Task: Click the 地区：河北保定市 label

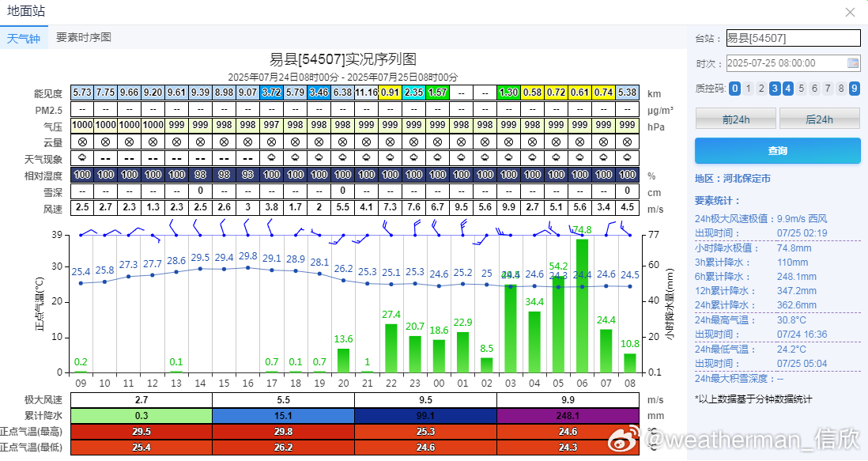Action: pyautogui.click(x=732, y=179)
